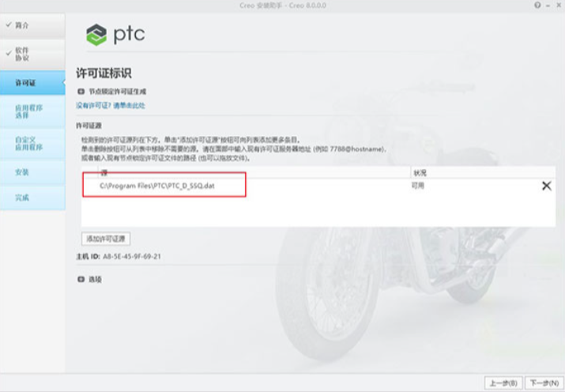Expand the 节点锁定许可证生成 section
This screenshot has height=392, width=565.
point(81,92)
